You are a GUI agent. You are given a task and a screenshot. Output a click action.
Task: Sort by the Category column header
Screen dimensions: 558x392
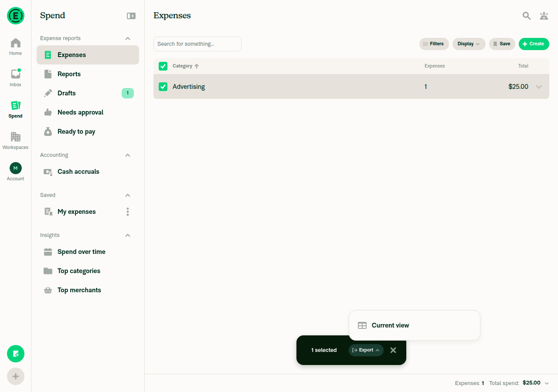(186, 66)
